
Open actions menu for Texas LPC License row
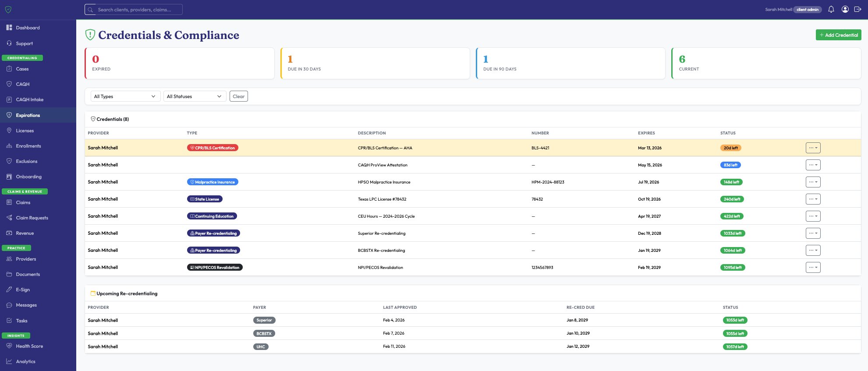pos(813,199)
